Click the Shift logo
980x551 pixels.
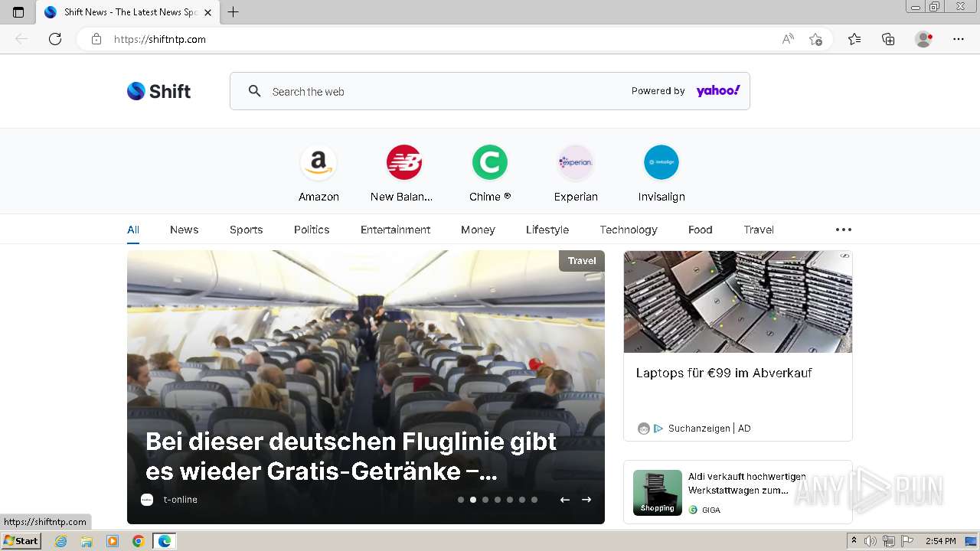158,91
